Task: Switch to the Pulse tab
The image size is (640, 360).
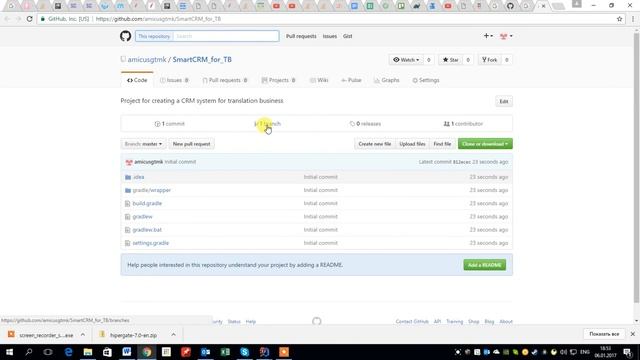Action: [x=351, y=80]
